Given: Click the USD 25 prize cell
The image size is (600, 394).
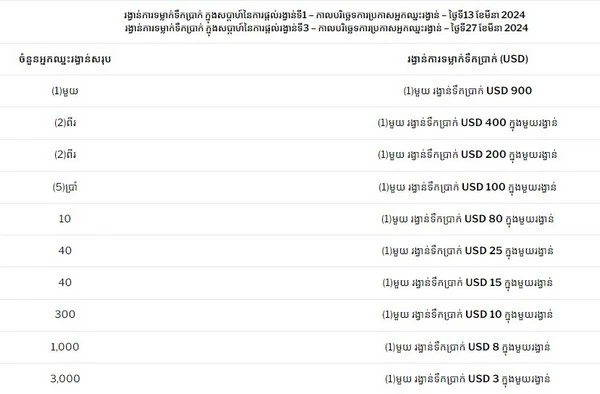Looking at the screenshot, I should coord(467,251).
